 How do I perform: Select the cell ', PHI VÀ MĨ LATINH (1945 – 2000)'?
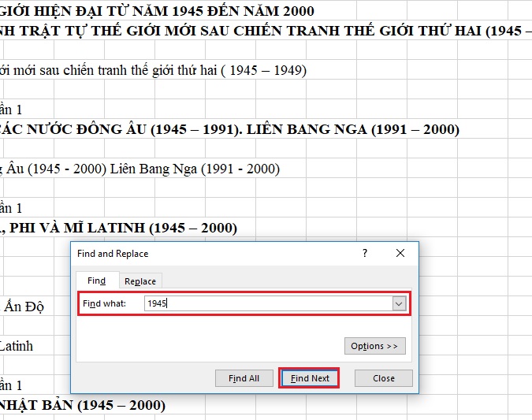tap(119, 228)
